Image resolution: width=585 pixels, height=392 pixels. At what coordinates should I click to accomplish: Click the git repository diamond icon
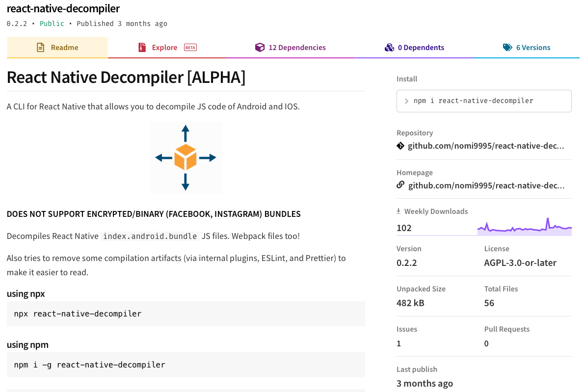pos(400,146)
